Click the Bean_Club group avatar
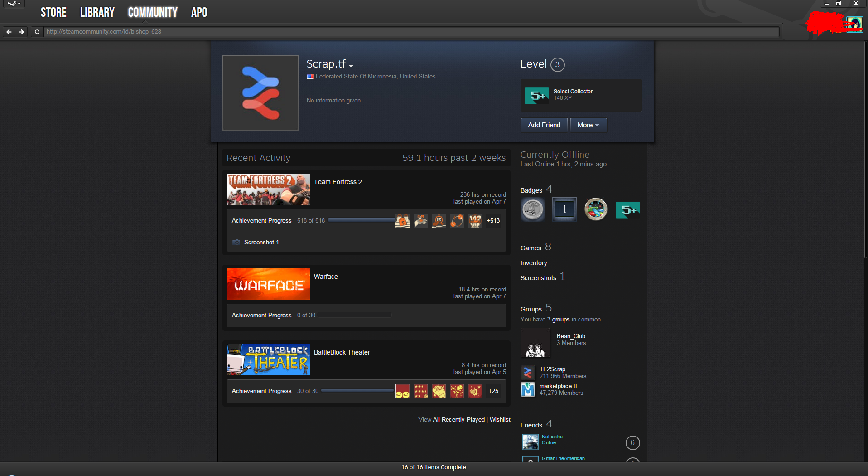Image resolution: width=868 pixels, height=476 pixels. click(x=535, y=343)
